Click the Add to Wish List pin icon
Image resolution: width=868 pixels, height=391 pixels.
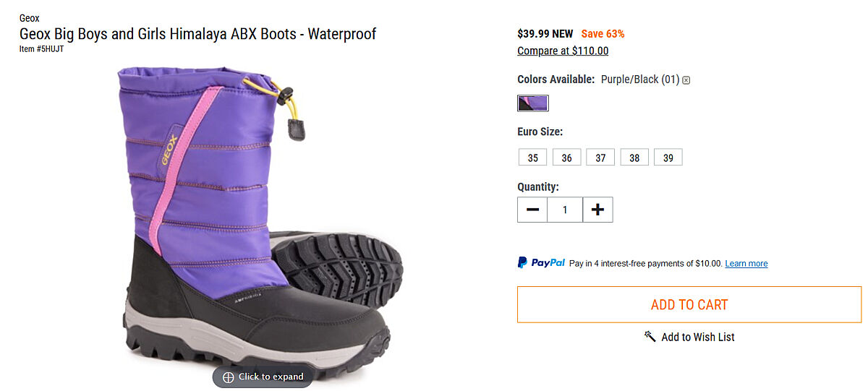650,337
